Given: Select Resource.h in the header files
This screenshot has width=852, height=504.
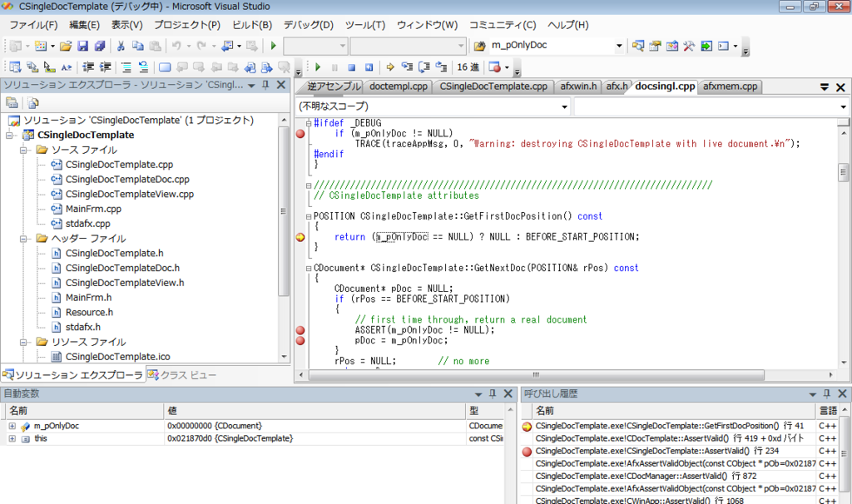Looking at the screenshot, I should tap(89, 313).
